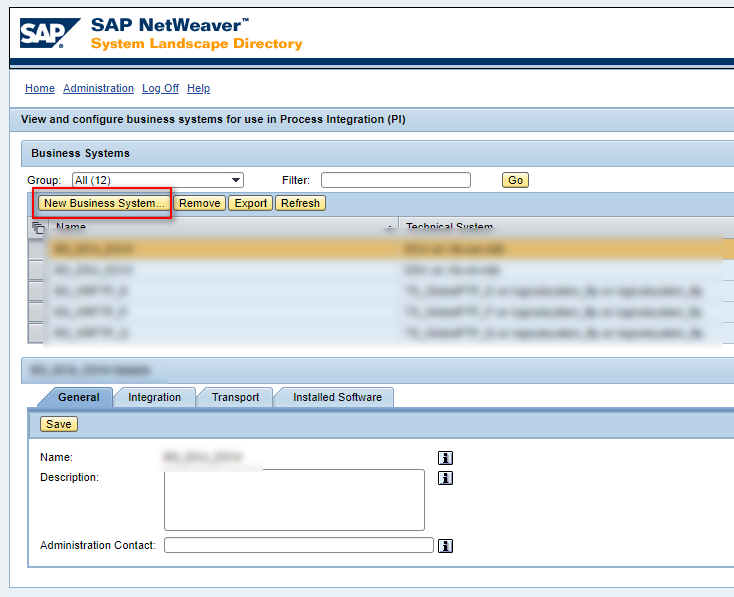This screenshot has width=734, height=597.
Task: Click the Export button
Action: coord(250,203)
